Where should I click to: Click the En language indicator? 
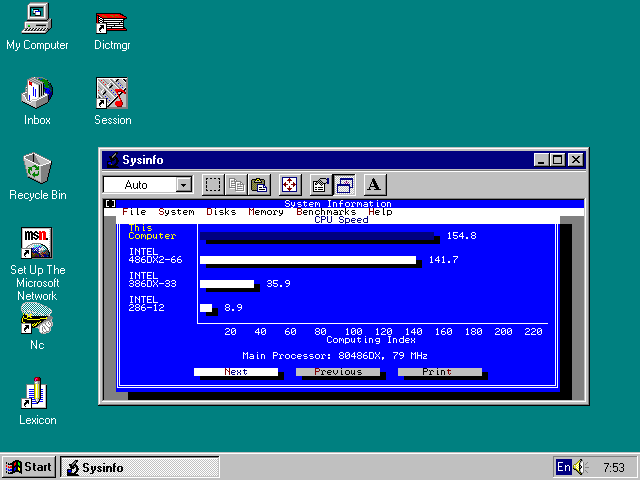pyautogui.click(x=563, y=467)
